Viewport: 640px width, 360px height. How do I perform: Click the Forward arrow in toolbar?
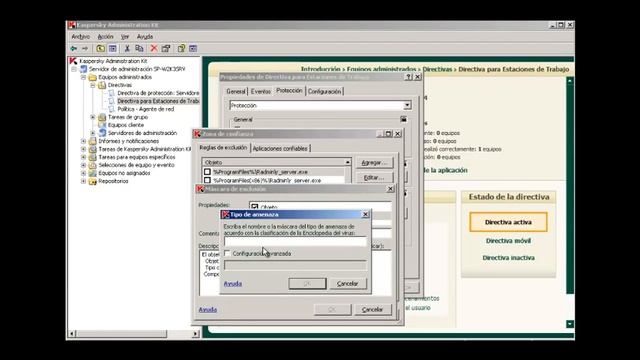tap(85, 49)
